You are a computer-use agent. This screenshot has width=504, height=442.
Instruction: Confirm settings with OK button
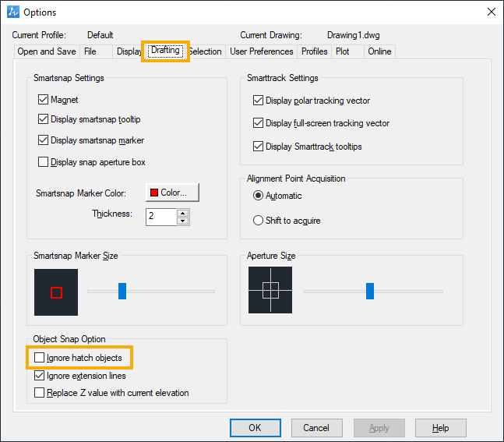tap(256, 428)
